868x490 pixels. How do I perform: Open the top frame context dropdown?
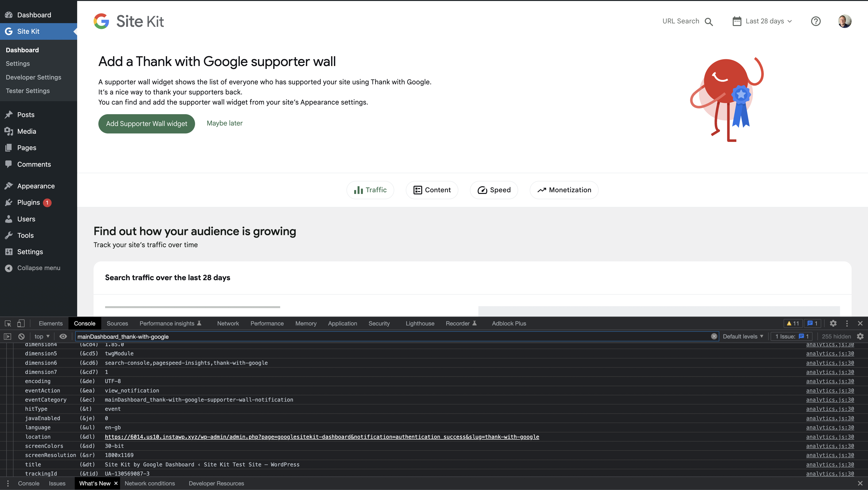click(41, 336)
